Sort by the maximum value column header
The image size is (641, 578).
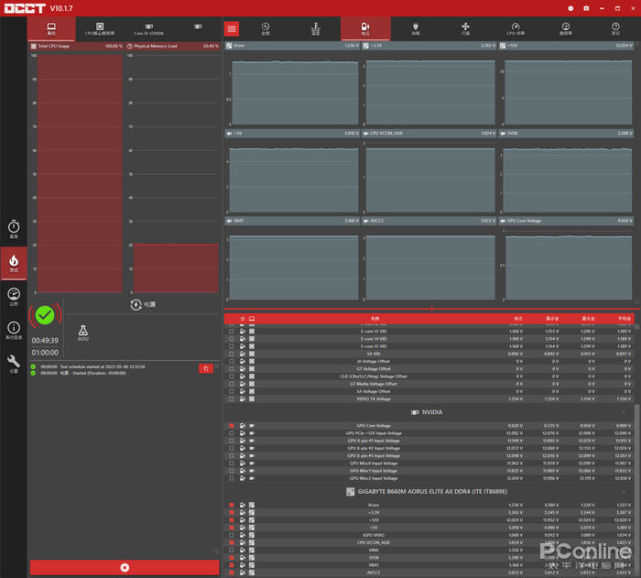click(x=588, y=319)
